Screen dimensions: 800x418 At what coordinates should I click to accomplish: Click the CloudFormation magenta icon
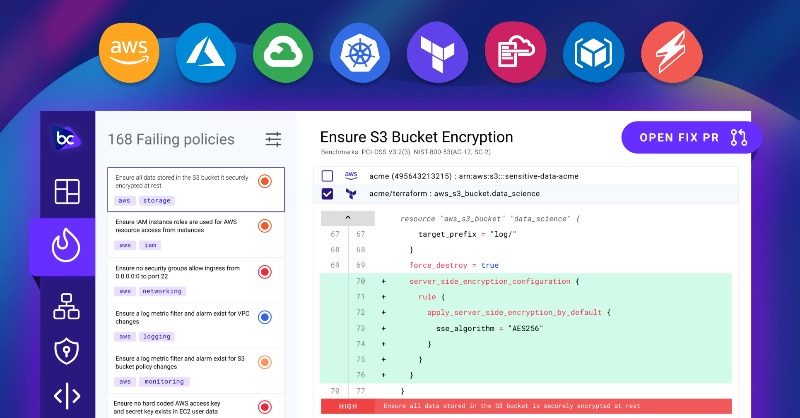tap(515, 52)
